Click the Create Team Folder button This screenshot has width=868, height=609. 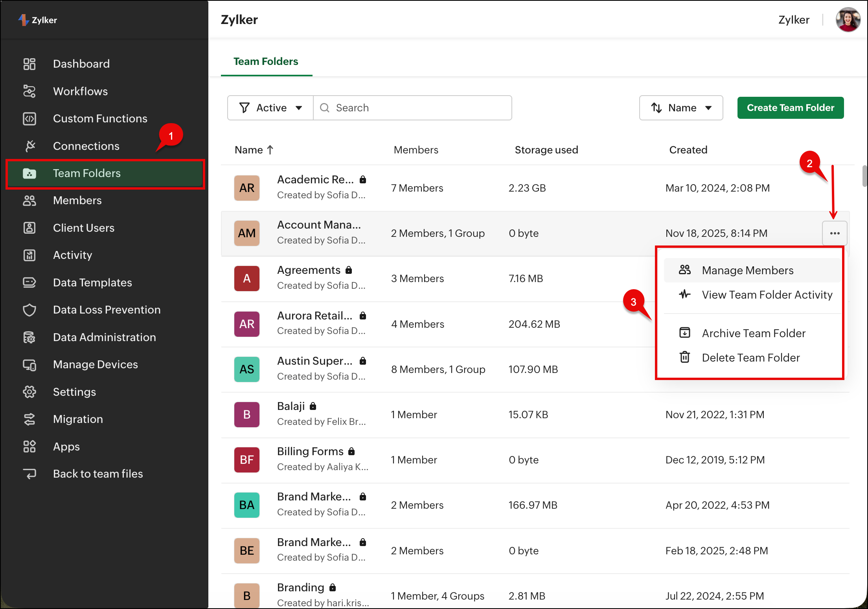click(x=790, y=108)
